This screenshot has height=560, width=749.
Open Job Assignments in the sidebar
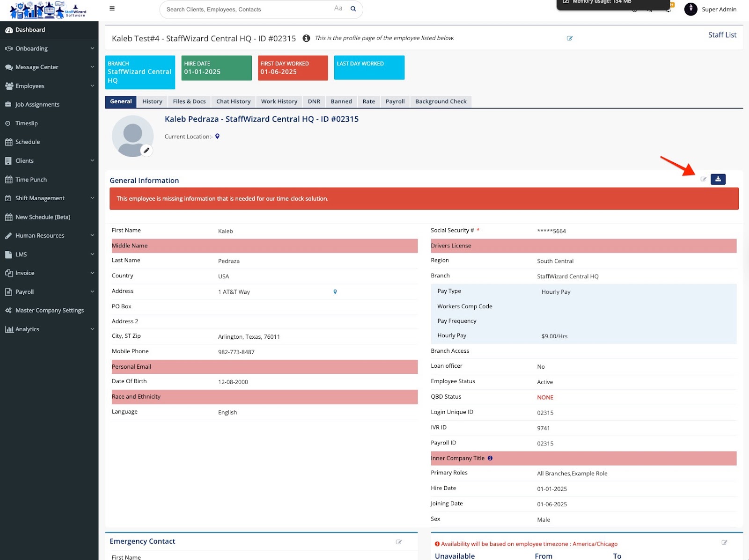(37, 105)
